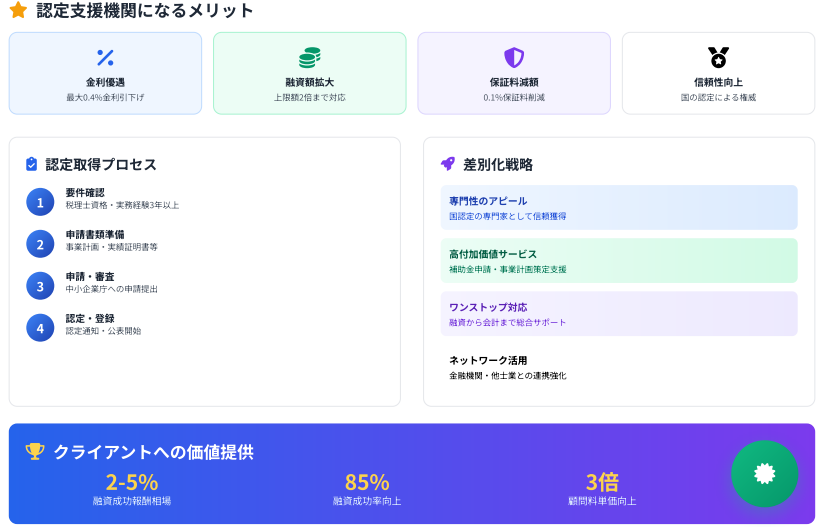Click 金融機関・他士業との連携強化 text

pos(507,376)
